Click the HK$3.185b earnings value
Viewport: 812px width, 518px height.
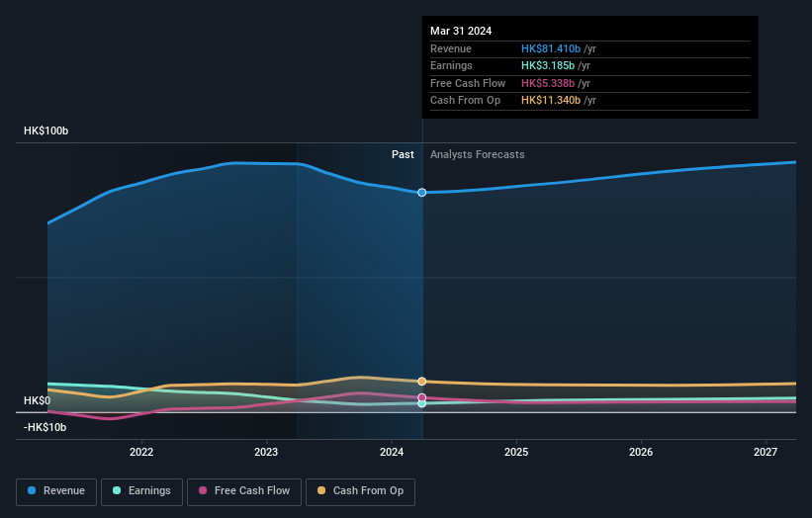point(548,65)
